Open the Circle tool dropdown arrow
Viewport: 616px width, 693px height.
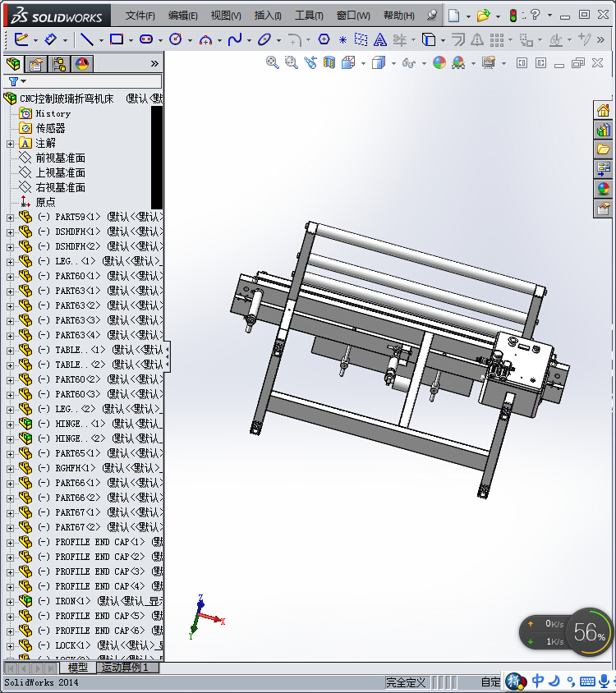click(191, 41)
